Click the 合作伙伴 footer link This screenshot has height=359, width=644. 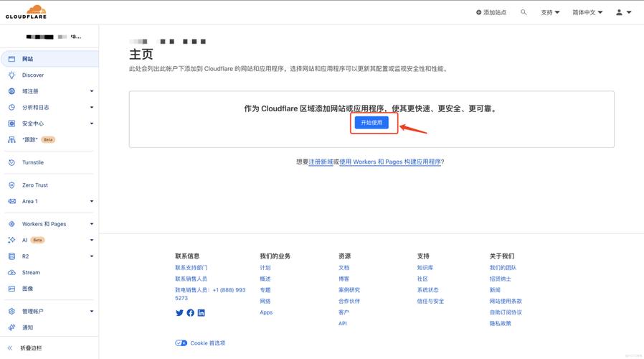click(349, 301)
